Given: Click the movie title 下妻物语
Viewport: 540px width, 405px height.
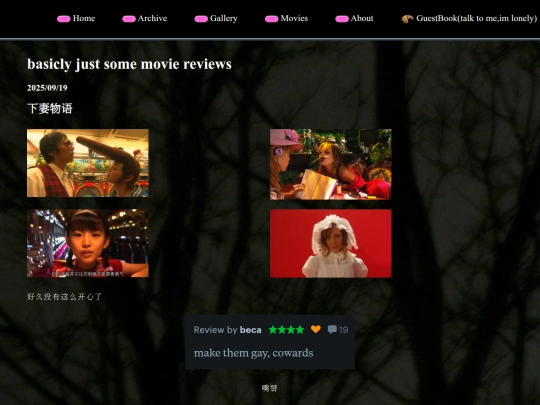Looking at the screenshot, I should pyautogui.click(x=50, y=108).
